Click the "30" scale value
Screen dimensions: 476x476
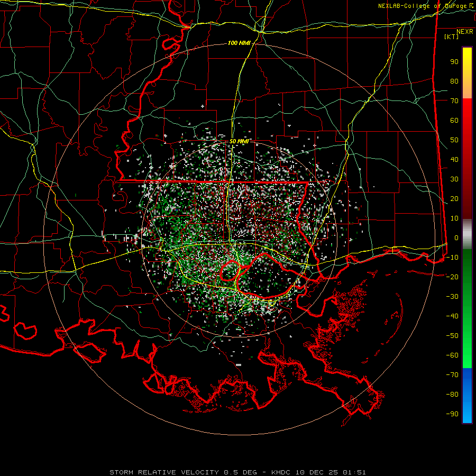pyautogui.click(x=454, y=179)
